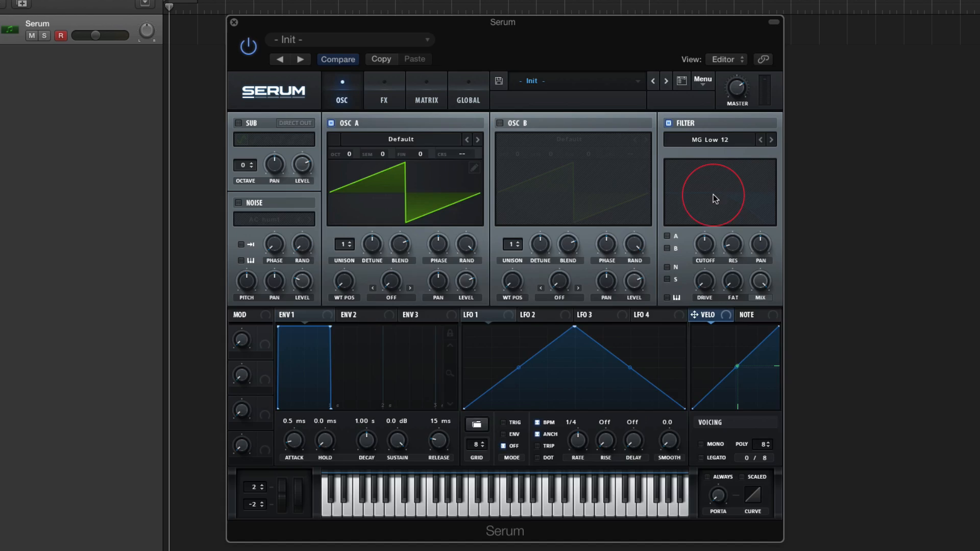Enable the SUB oscillator checkbox
980x551 pixels.
coord(238,123)
